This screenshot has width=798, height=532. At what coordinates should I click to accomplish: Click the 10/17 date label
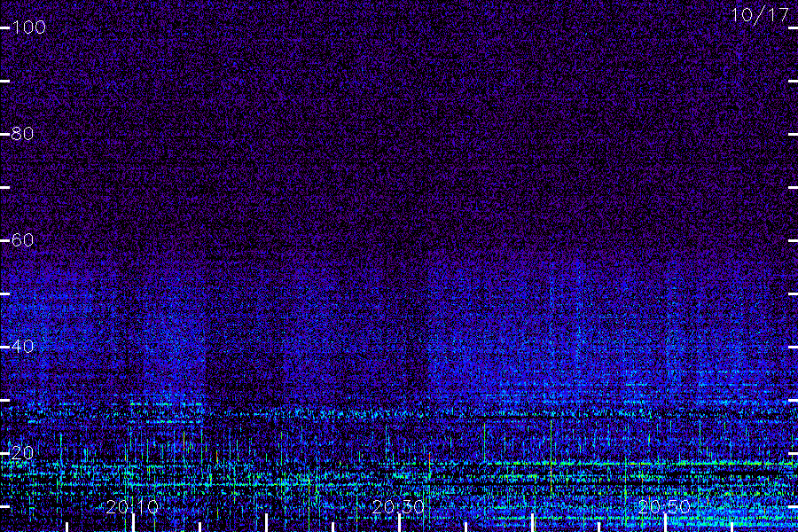761,15
